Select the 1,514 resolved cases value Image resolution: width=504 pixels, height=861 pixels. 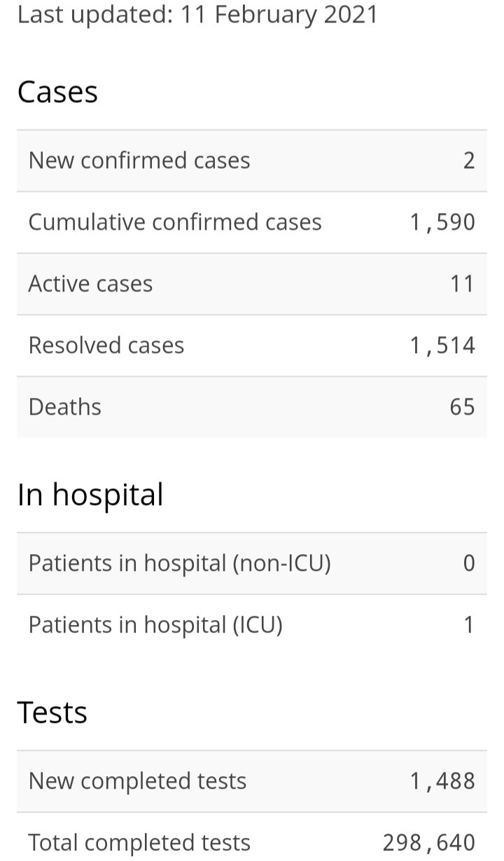[x=442, y=345]
